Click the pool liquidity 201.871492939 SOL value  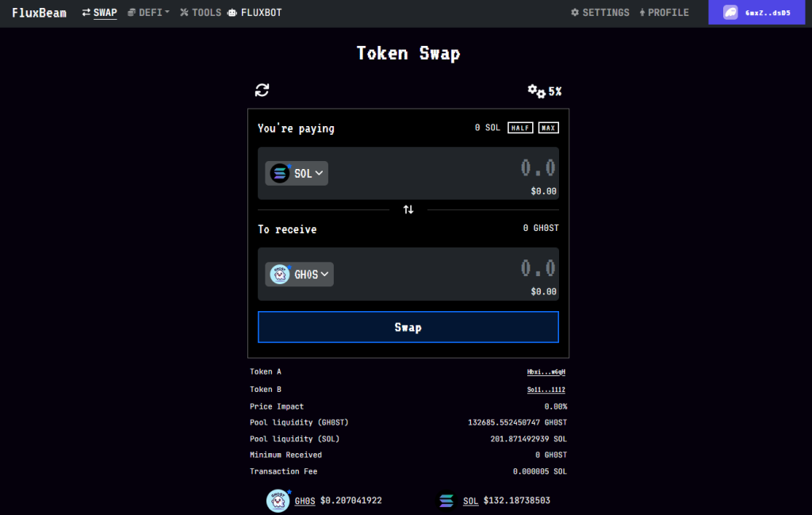pos(529,439)
